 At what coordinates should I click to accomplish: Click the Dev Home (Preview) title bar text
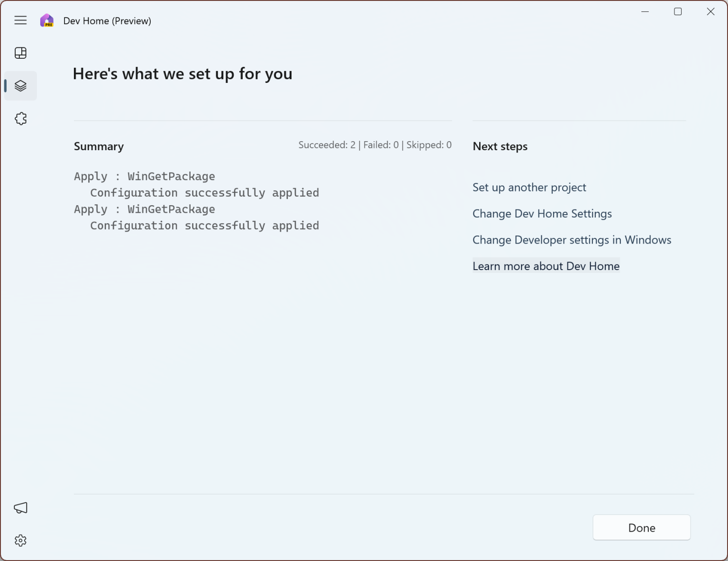point(107,20)
